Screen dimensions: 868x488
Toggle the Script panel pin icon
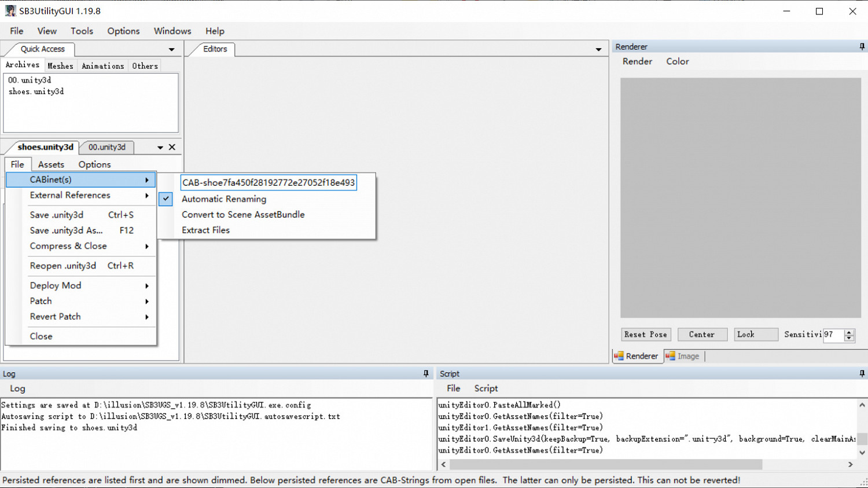click(x=862, y=374)
